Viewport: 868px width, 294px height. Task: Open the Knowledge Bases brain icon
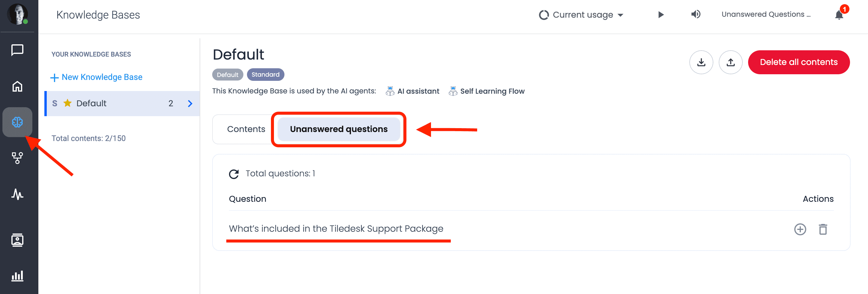click(x=17, y=122)
